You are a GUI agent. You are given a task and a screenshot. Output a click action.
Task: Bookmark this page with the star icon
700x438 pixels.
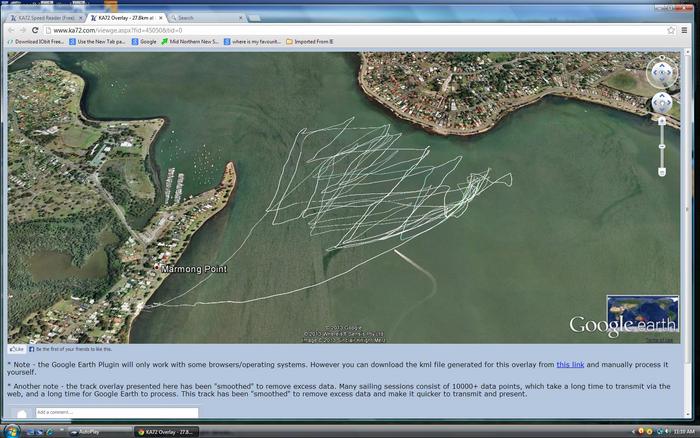pyautogui.click(x=671, y=30)
